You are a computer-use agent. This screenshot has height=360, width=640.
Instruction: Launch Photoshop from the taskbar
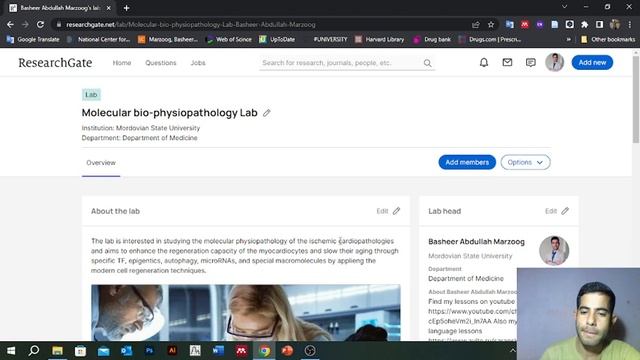pyautogui.click(x=149, y=351)
